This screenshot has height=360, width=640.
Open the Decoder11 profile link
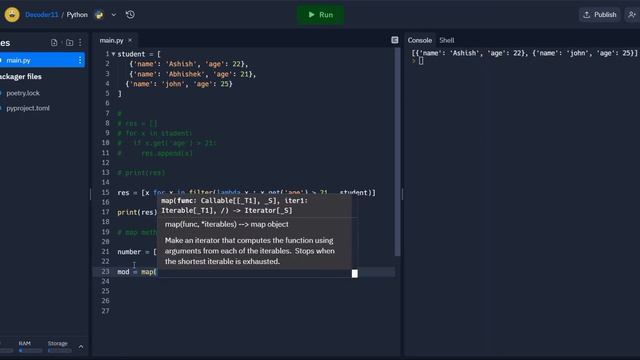point(42,15)
